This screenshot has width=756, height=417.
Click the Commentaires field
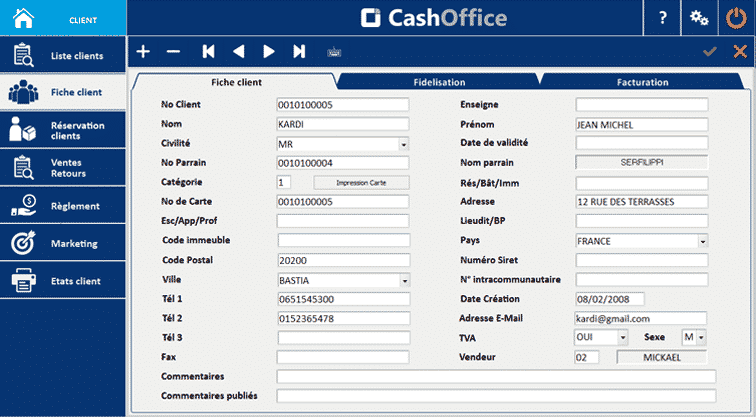(x=497, y=377)
